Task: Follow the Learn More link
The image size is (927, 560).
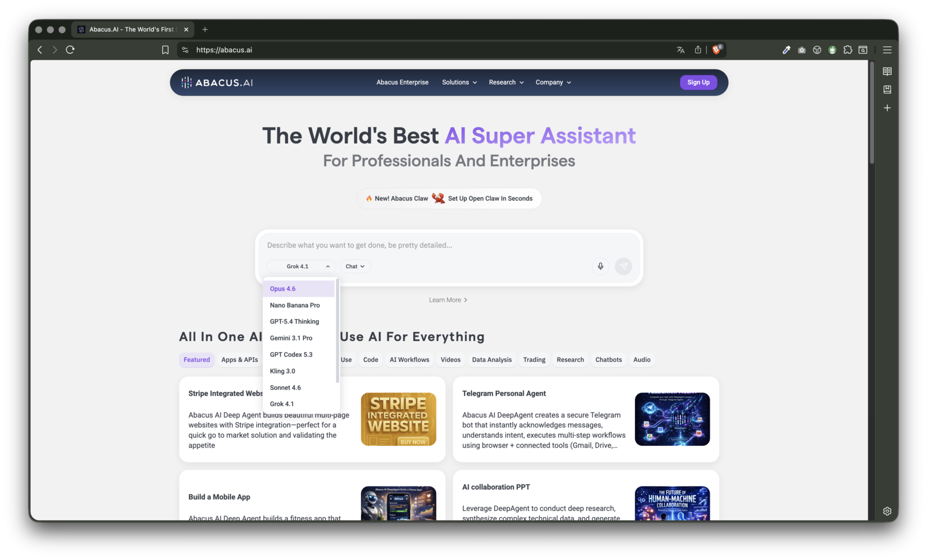Action: [448, 300]
